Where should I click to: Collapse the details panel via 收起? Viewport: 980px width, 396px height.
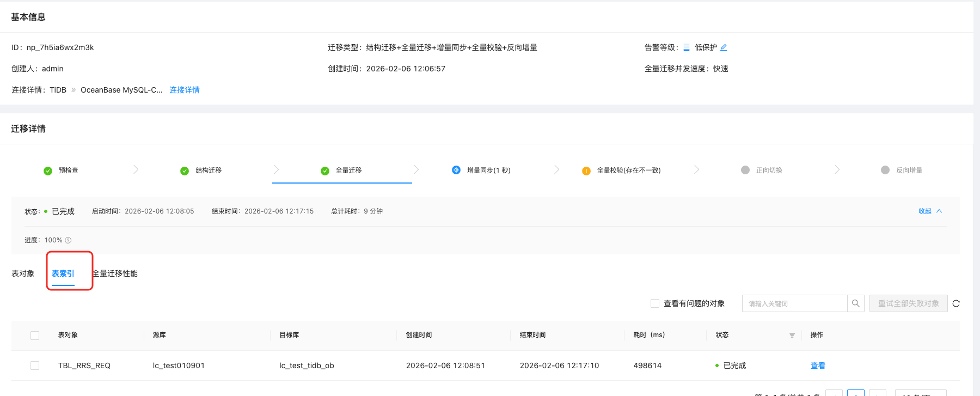tap(929, 211)
